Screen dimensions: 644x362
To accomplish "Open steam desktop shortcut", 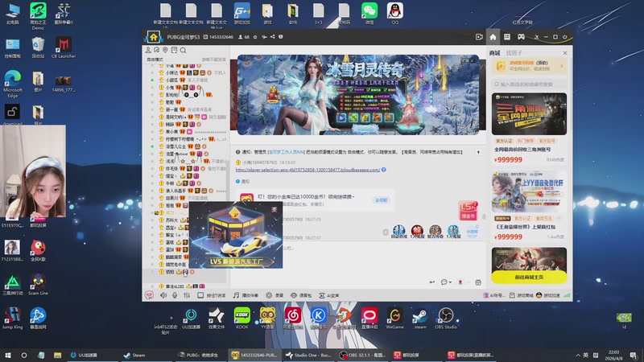I will (420, 318).
